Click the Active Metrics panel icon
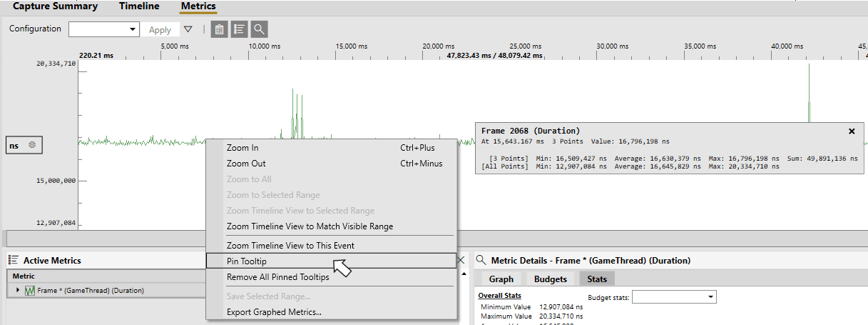The width and height of the screenshot is (868, 325). (x=13, y=261)
